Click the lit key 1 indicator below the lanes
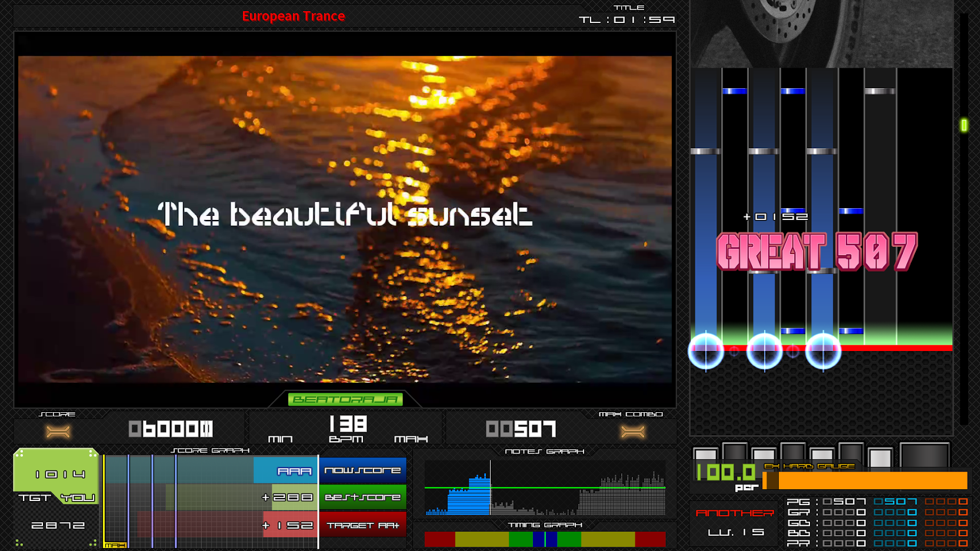This screenshot has width=980, height=551. pos(705,454)
